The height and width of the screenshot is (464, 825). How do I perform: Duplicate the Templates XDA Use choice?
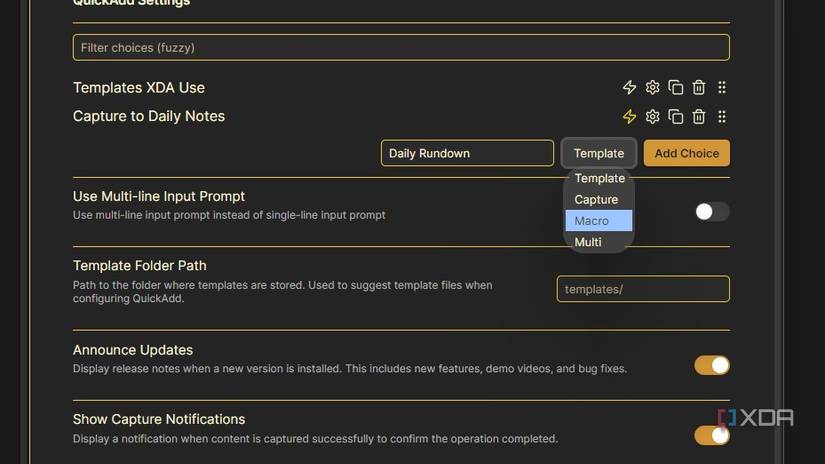click(676, 88)
